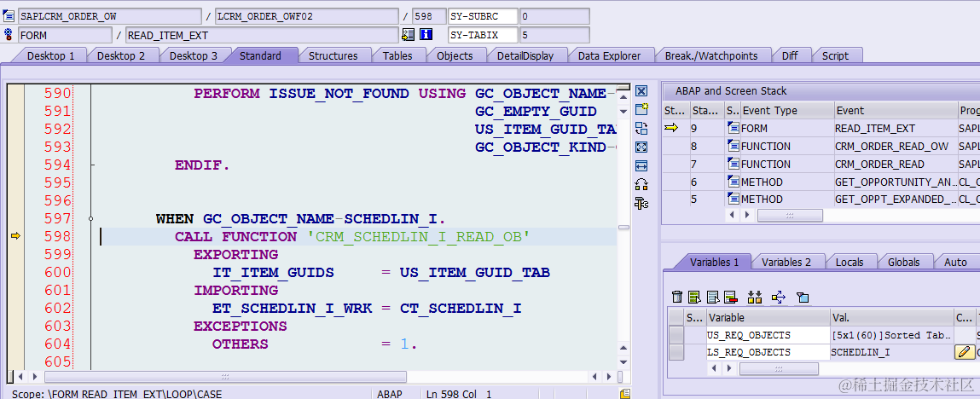980x399 pixels.
Task: Switch to Desktop 2 tab
Action: (120, 55)
